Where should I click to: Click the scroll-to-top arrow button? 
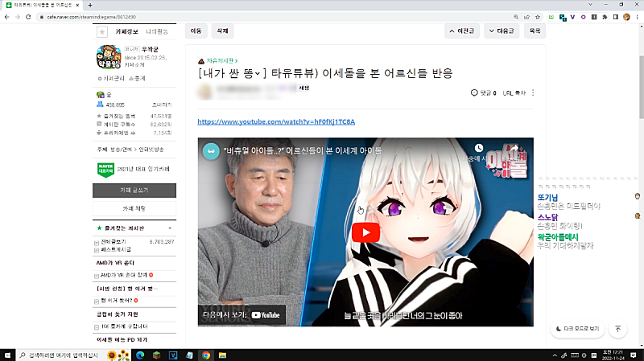617,329
